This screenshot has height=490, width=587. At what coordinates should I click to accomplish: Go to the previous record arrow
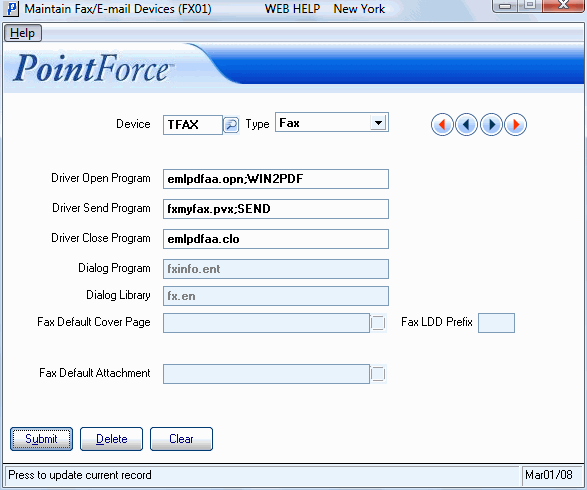(466, 124)
